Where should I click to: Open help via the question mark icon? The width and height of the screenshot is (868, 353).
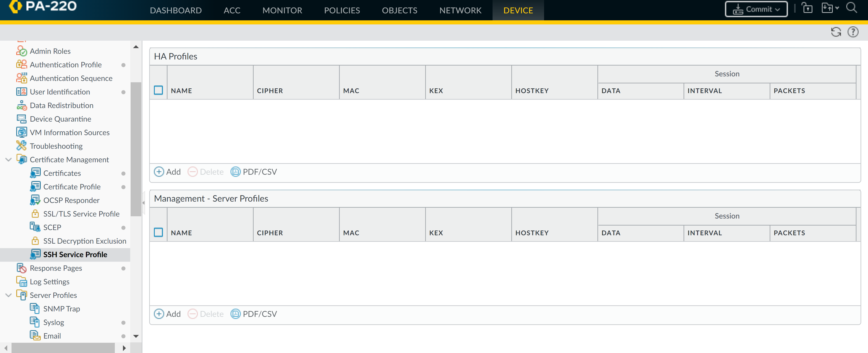coord(853,32)
